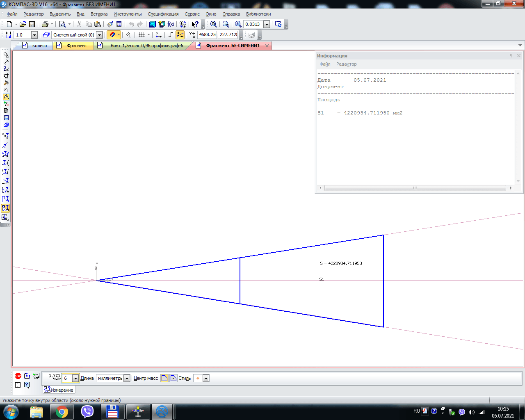Open the Системный слой layer dropdown

99,35
